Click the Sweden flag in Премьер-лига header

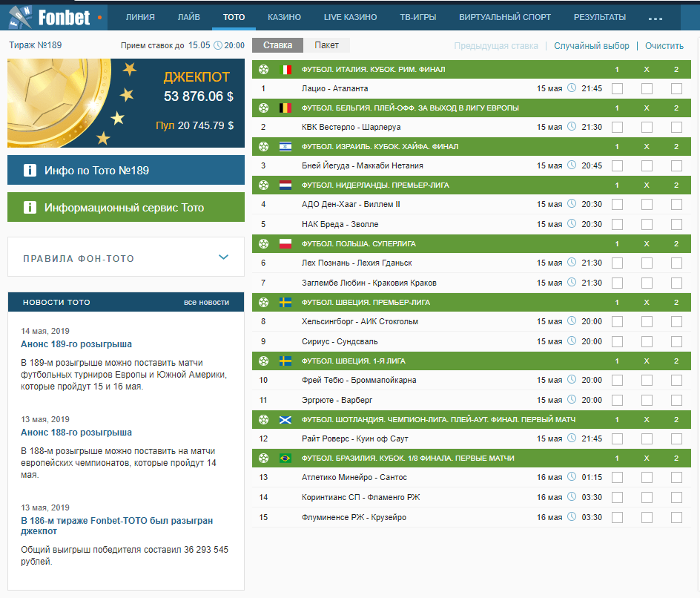coord(285,303)
